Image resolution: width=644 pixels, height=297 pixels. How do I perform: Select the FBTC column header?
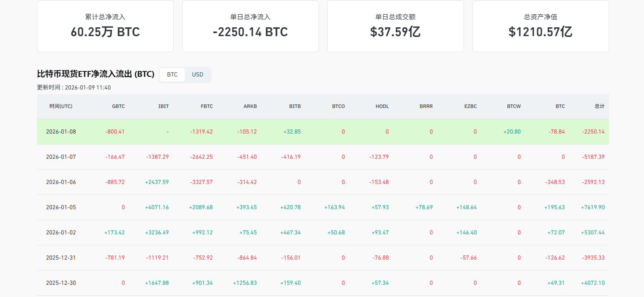[x=207, y=106]
